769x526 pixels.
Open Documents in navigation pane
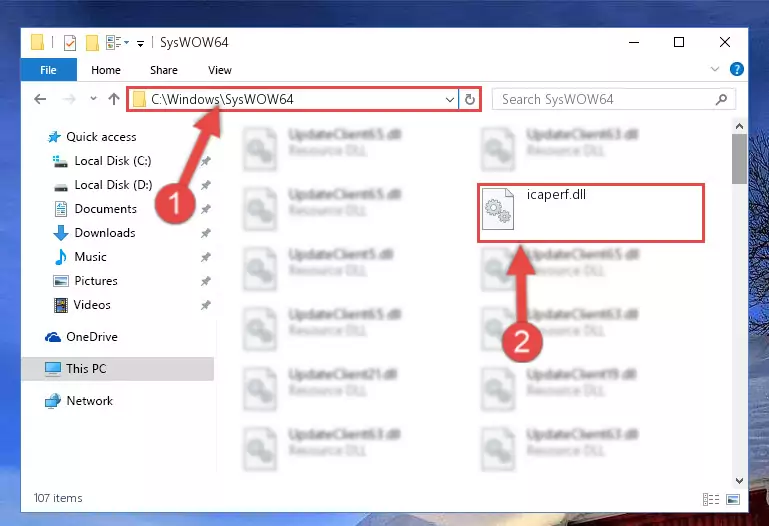(x=105, y=209)
